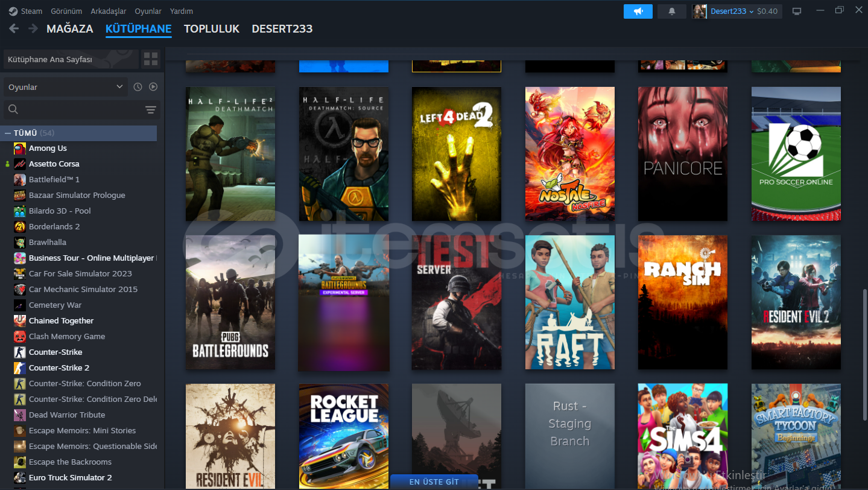
Task: Click the Counter-Strike 2 list icon
Action: [20, 367]
